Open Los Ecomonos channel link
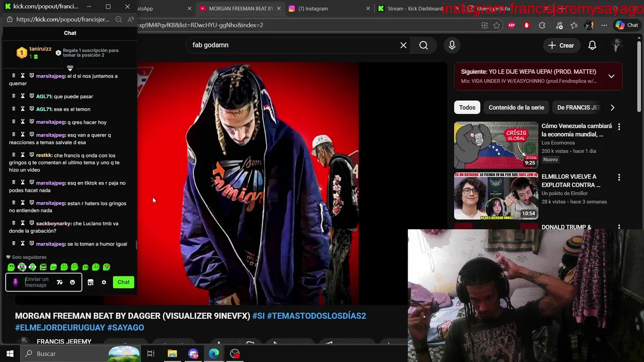The height and width of the screenshot is (362, 644). pos(558,143)
